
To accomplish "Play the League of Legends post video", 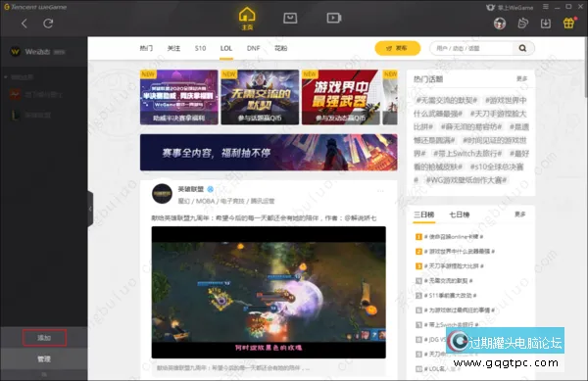I will tap(269, 292).
